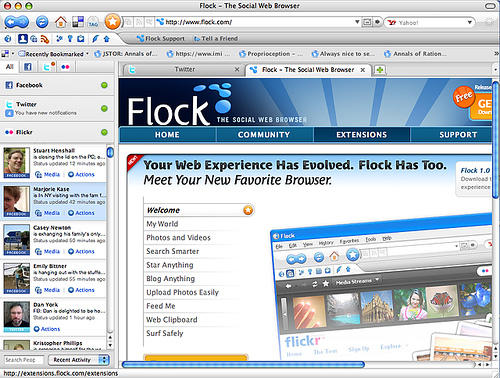Open the Always nice to se... bookmark

click(x=343, y=54)
